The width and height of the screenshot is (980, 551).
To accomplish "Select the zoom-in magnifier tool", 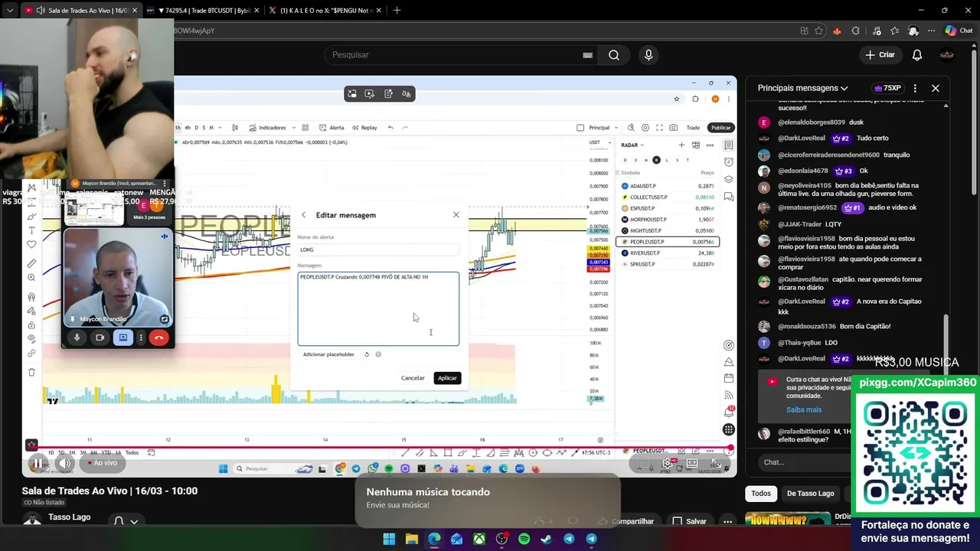I will [x=31, y=278].
